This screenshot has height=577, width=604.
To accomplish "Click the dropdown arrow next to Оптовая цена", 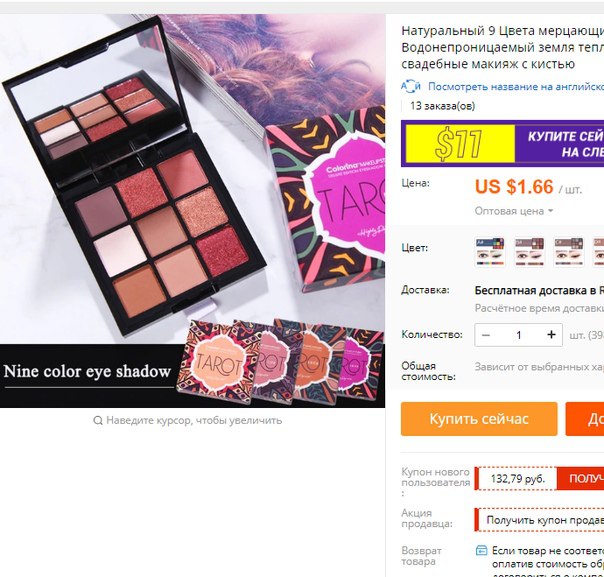I will [x=550, y=211].
